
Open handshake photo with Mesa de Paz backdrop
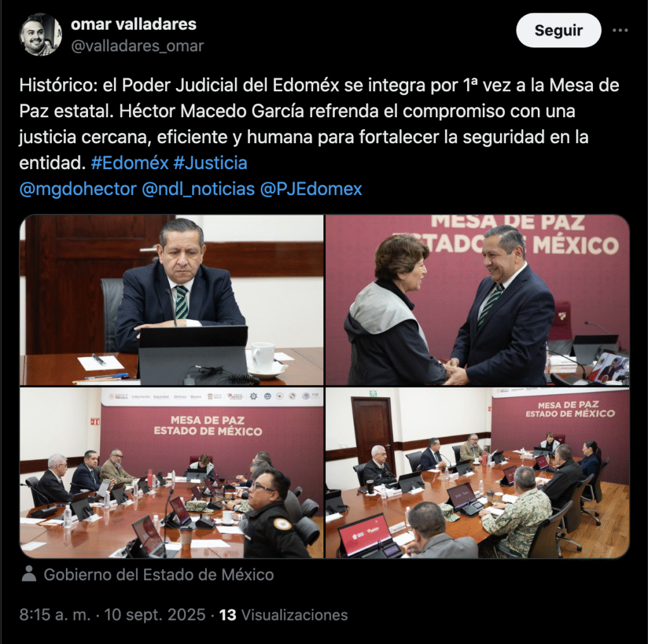point(478,300)
